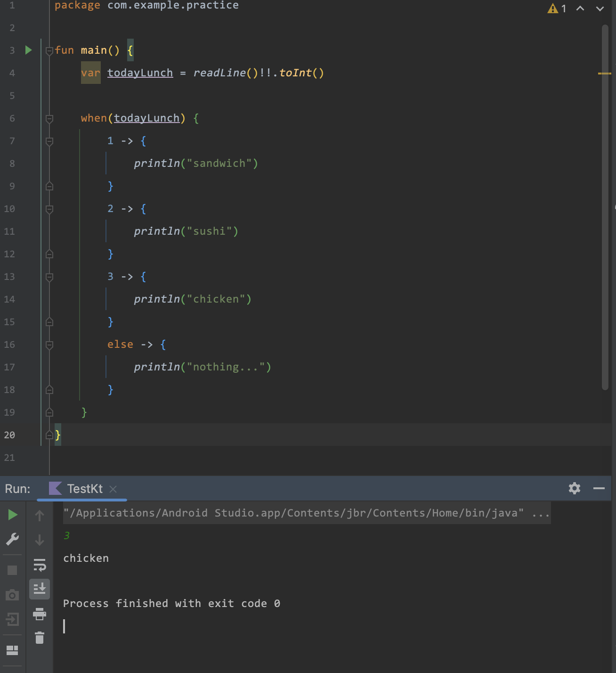616x673 pixels.
Task: Click the camera dump threads icon
Action: [x=12, y=595]
